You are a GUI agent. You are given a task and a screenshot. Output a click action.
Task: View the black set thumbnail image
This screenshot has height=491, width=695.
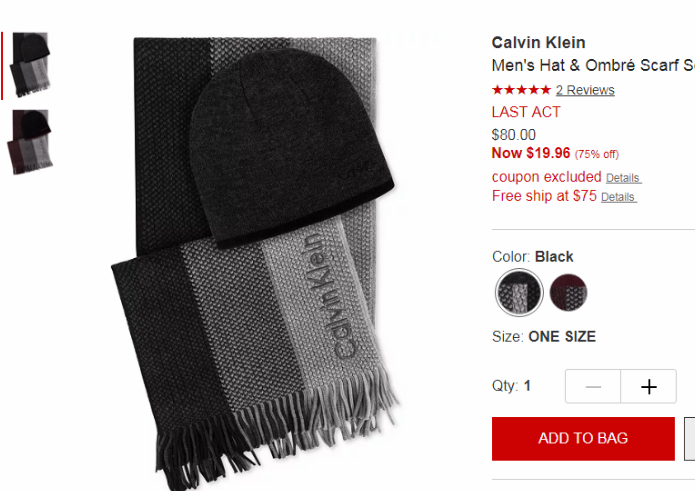[31, 65]
